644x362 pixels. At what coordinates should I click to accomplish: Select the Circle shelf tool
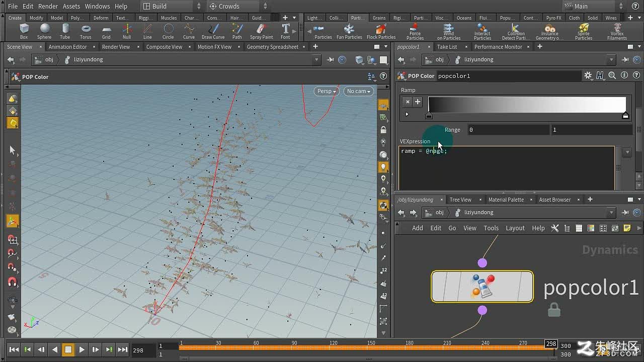(x=168, y=31)
